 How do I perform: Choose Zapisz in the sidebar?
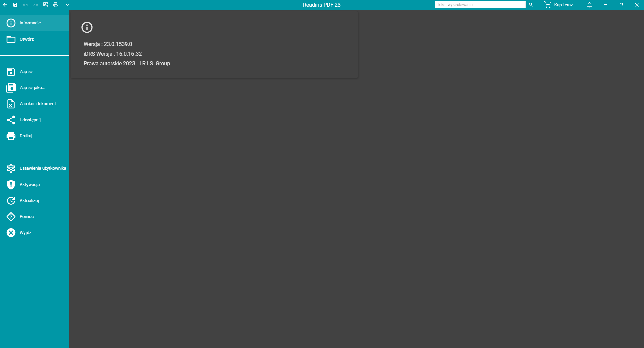pos(35,72)
